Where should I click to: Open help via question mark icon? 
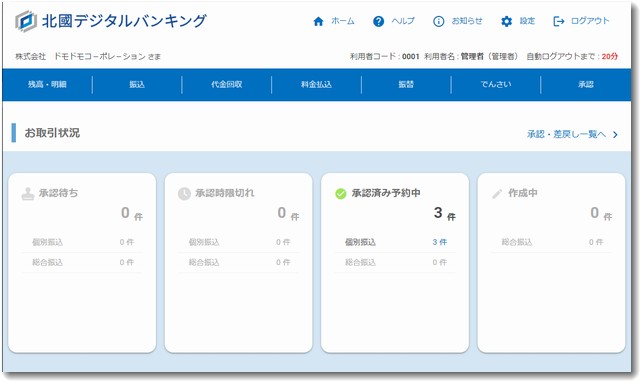[x=378, y=21]
